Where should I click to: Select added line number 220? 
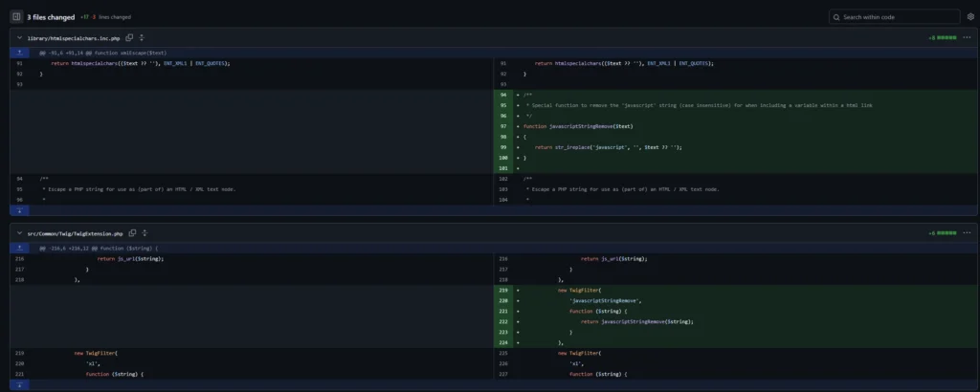click(x=503, y=301)
